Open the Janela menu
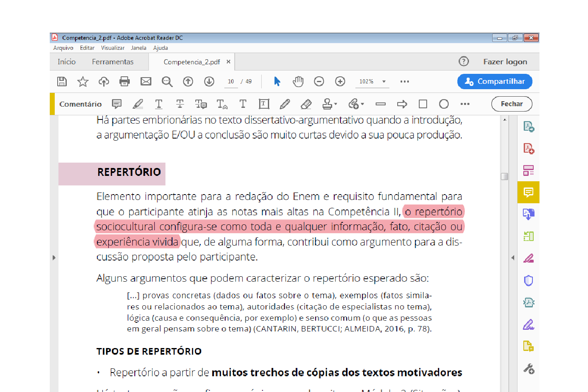This screenshot has width=588, height=392. 138,48
